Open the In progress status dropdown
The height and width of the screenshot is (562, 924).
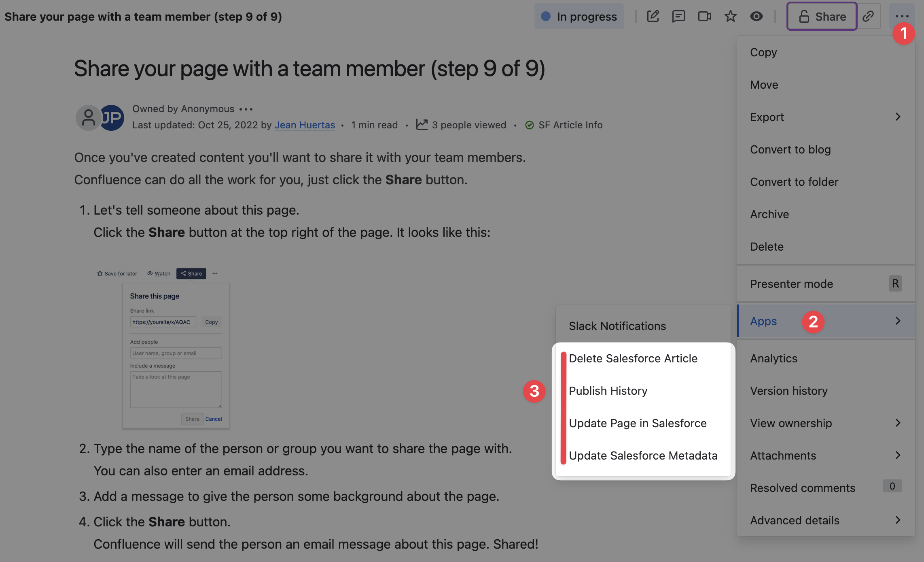pyautogui.click(x=579, y=17)
